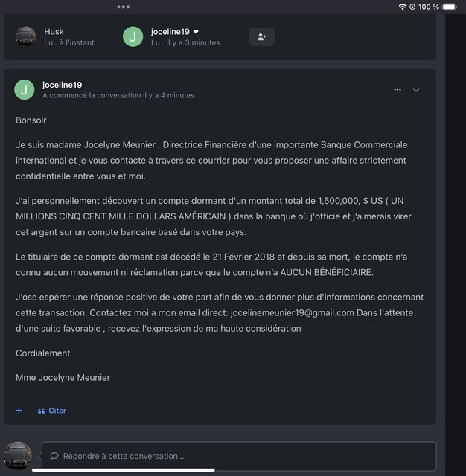This screenshot has height=476, width=466.
Task: Open the message options three-dots menu
Action: click(398, 89)
